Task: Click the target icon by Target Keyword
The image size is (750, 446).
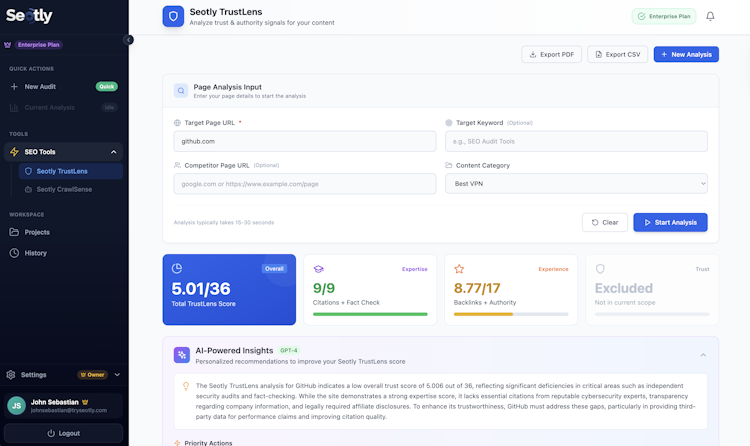Action: pos(449,123)
